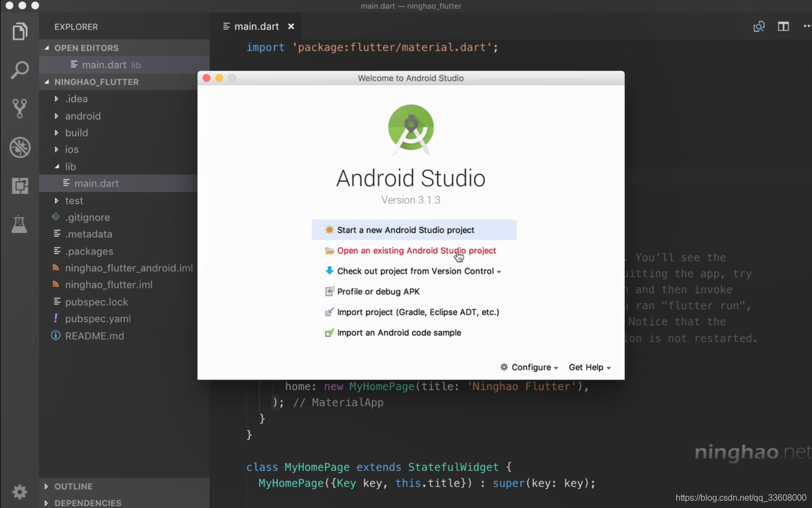The image size is (812, 508).
Task: Open the More Actions ellipsis in editor toolbar
Action: point(807,26)
